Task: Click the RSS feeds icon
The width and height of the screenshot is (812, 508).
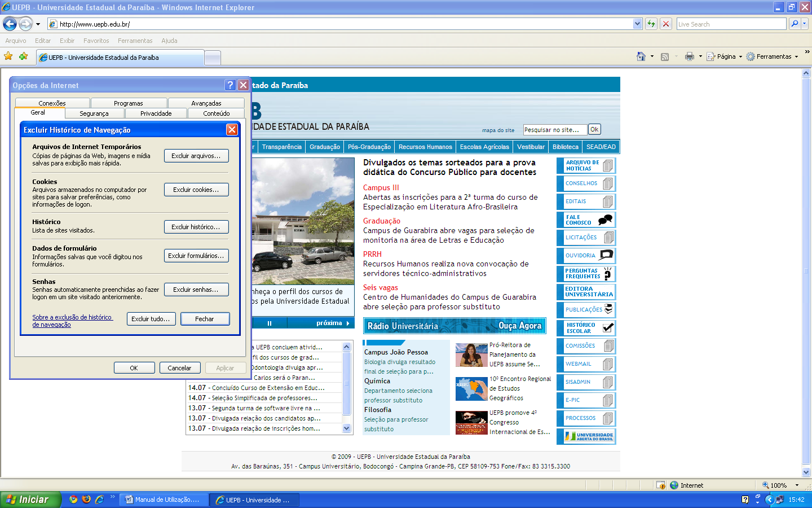Action: [x=665, y=56]
